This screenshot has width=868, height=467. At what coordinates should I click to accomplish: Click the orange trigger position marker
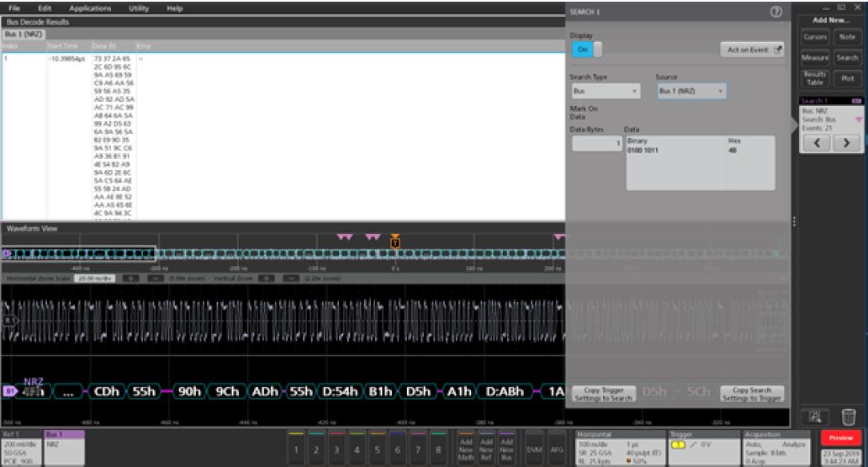click(x=394, y=243)
